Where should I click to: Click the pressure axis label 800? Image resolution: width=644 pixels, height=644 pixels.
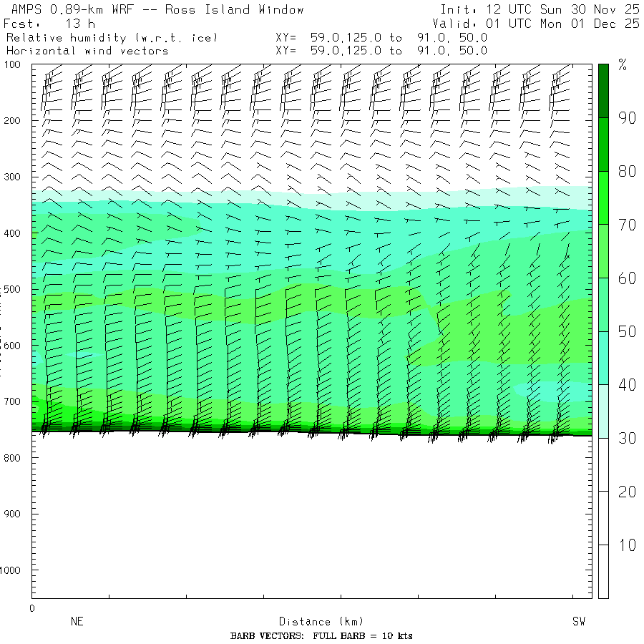(12, 458)
